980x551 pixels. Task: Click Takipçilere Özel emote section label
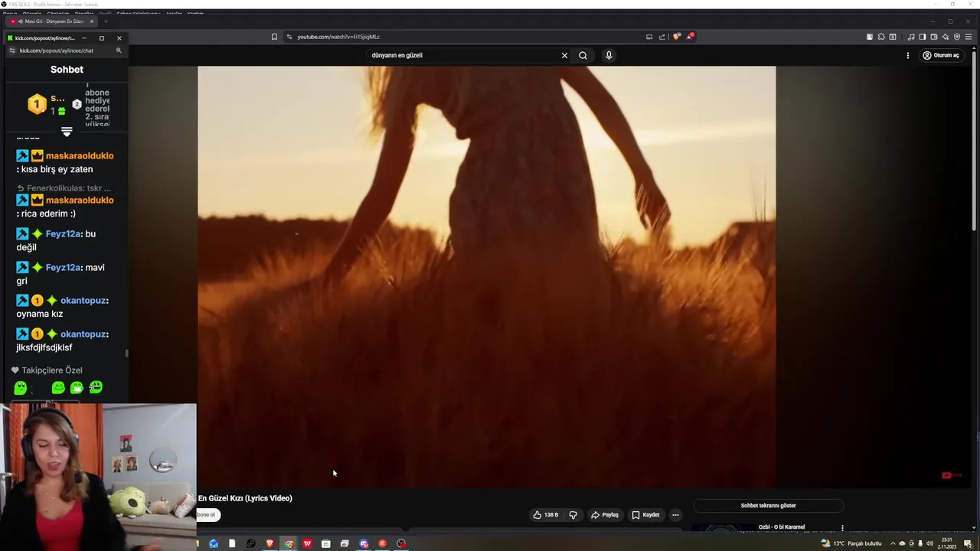click(47, 370)
